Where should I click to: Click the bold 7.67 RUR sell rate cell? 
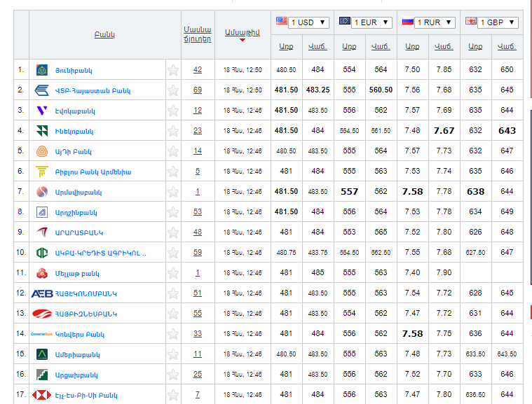click(x=444, y=130)
